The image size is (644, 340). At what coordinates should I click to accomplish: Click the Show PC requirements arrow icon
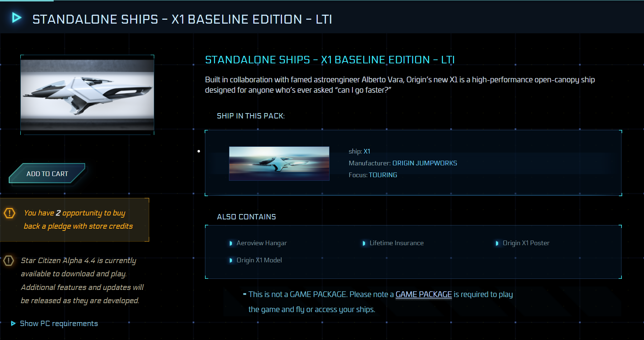13,324
